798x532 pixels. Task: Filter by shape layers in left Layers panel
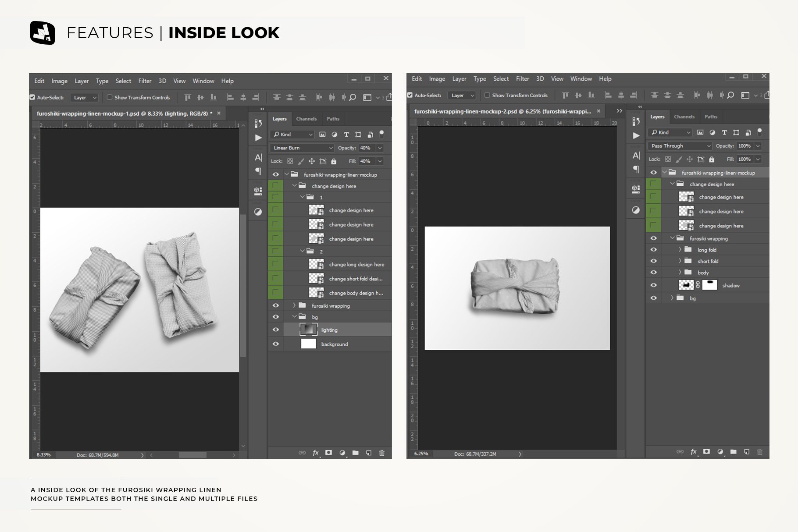click(358, 135)
